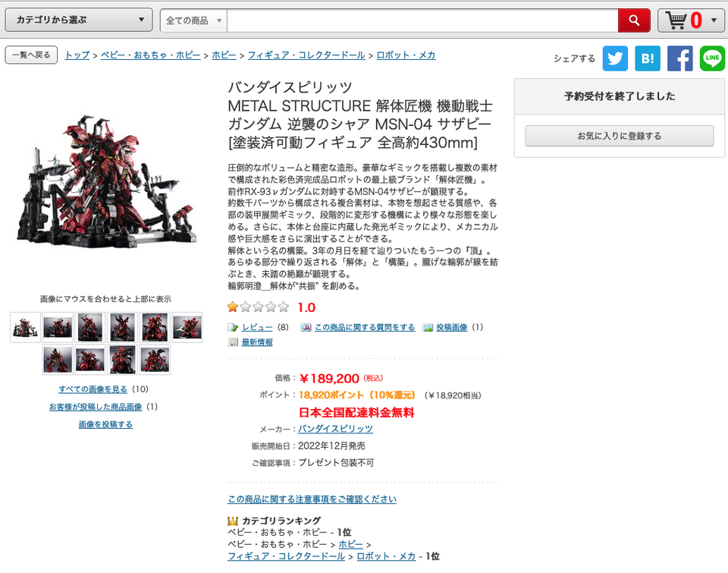
Task: Open the ホビー breadcrumb link
Action: 224,55
